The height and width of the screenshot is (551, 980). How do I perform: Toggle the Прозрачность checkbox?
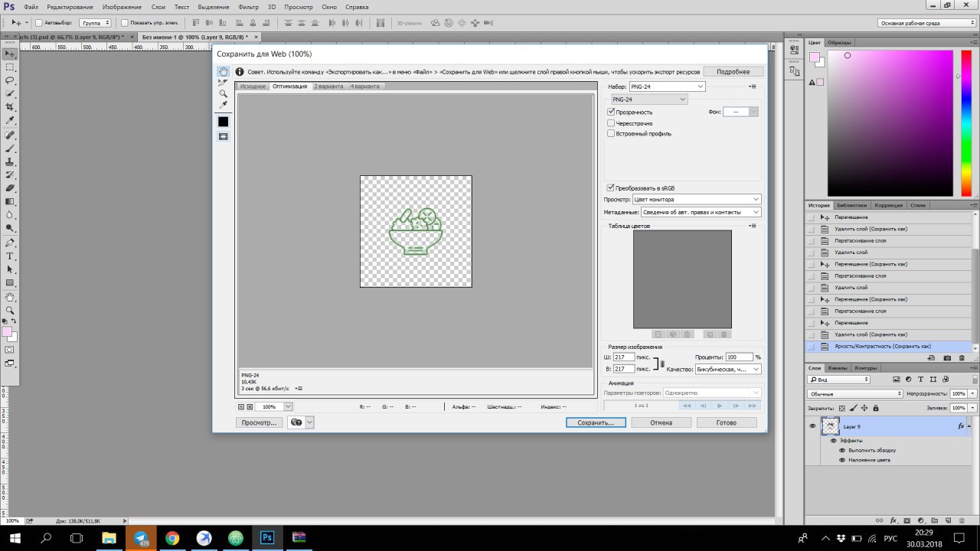[x=611, y=112]
